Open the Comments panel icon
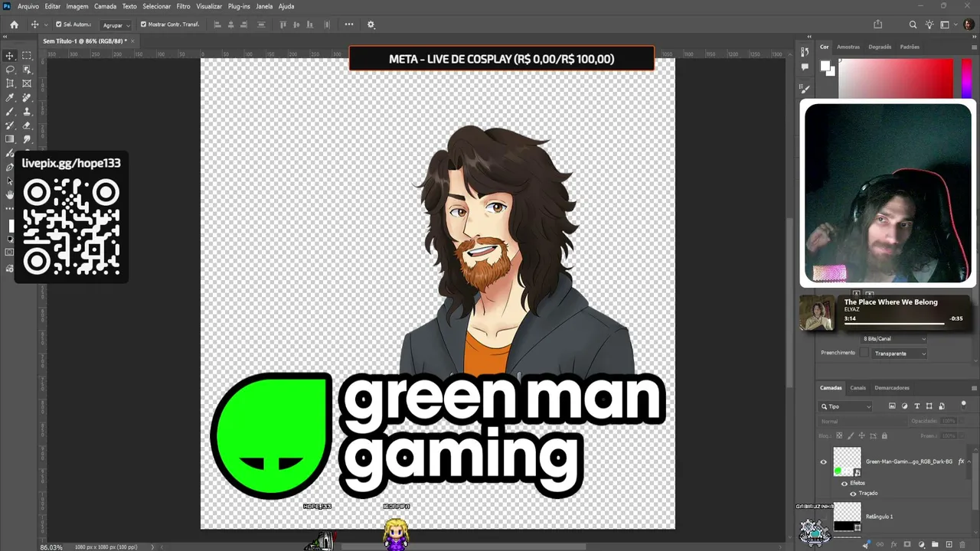 805,67
